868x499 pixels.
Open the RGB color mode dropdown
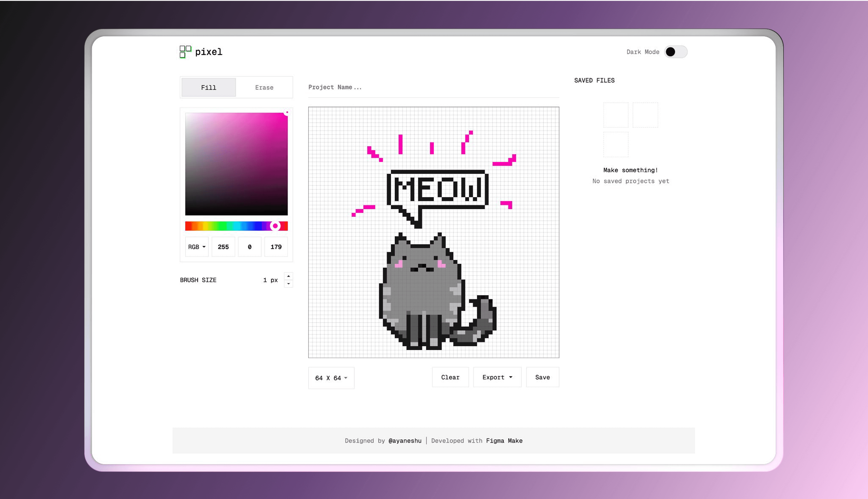tap(197, 247)
